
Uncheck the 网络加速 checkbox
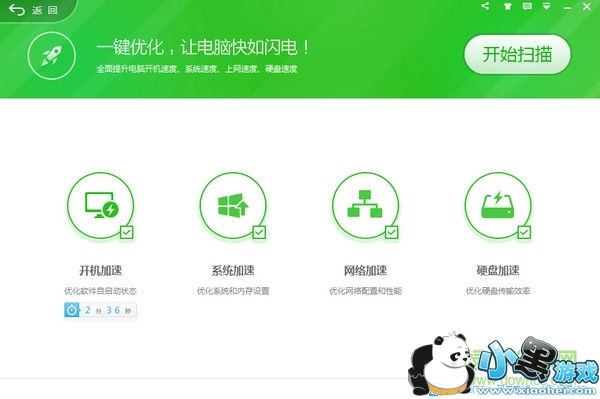(391, 232)
